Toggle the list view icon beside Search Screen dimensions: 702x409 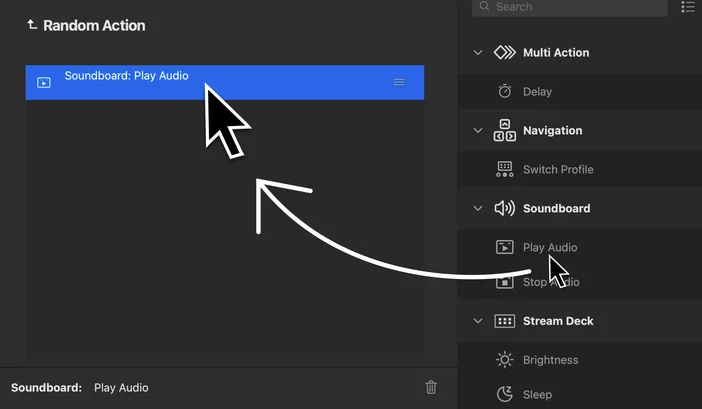coord(688,7)
